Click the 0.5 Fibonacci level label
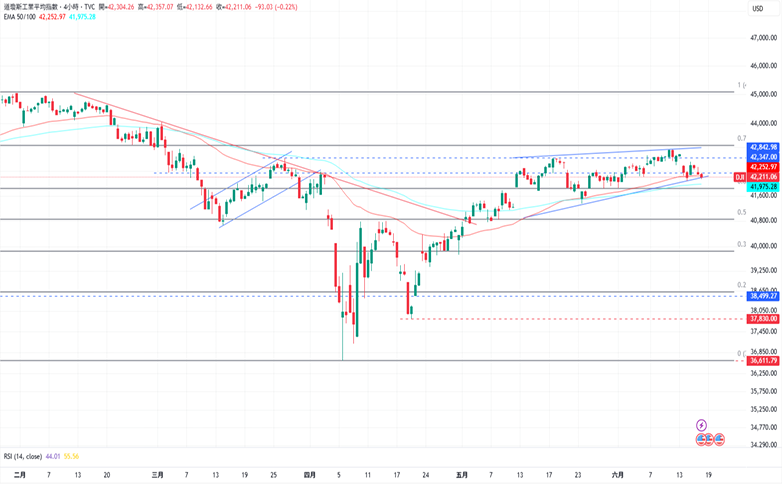782x485 pixels. click(x=742, y=212)
